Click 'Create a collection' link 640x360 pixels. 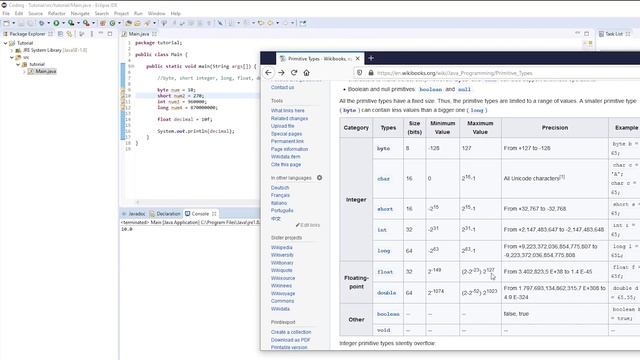coord(291,332)
